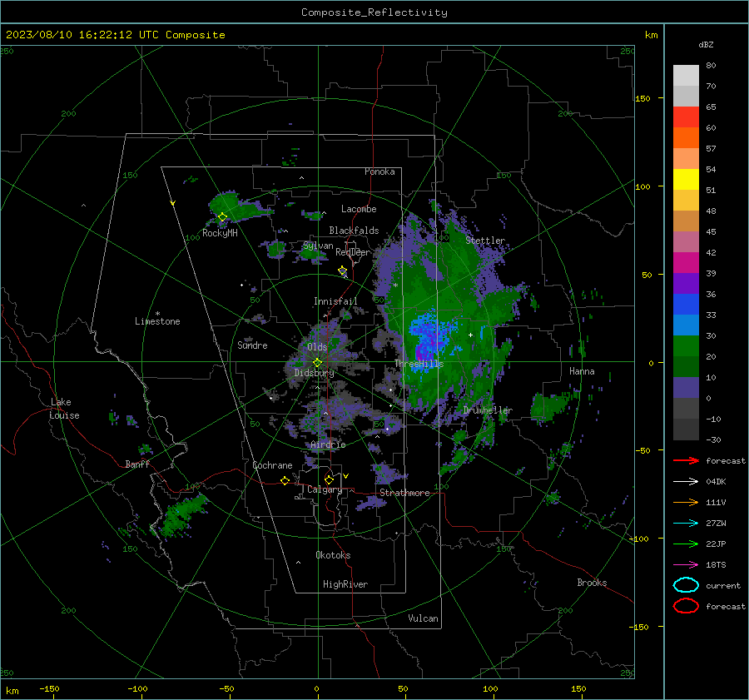
Task: Click the Composite_Reflectivity title
Action: point(374,12)
